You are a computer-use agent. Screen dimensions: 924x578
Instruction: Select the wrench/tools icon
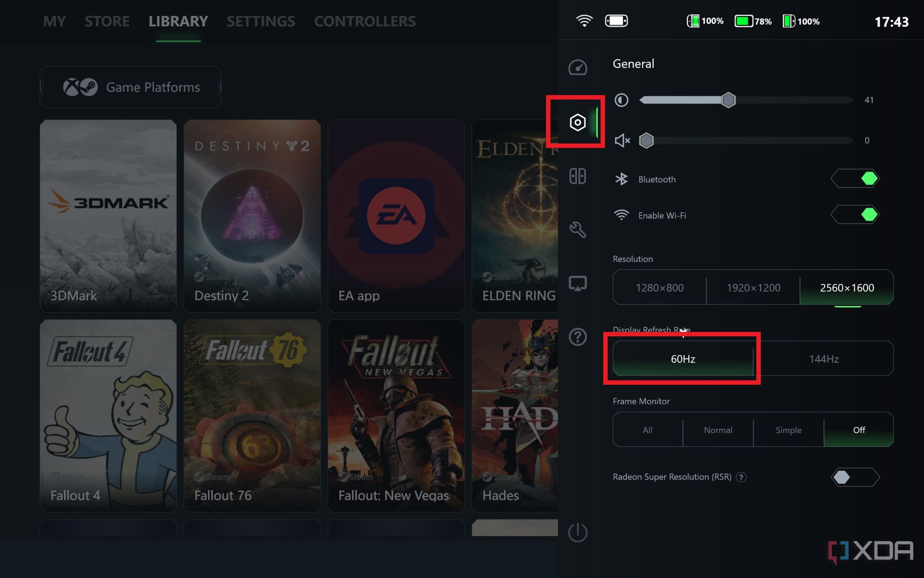[577, 229]
